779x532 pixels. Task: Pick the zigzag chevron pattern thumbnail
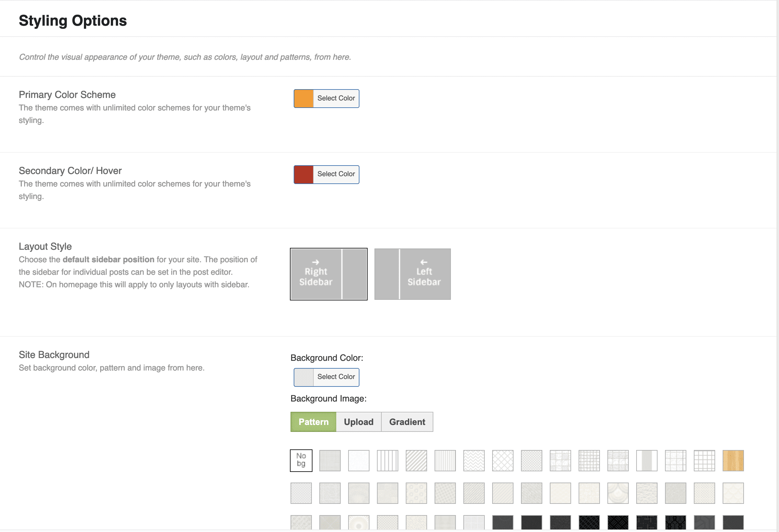[474, 460]
